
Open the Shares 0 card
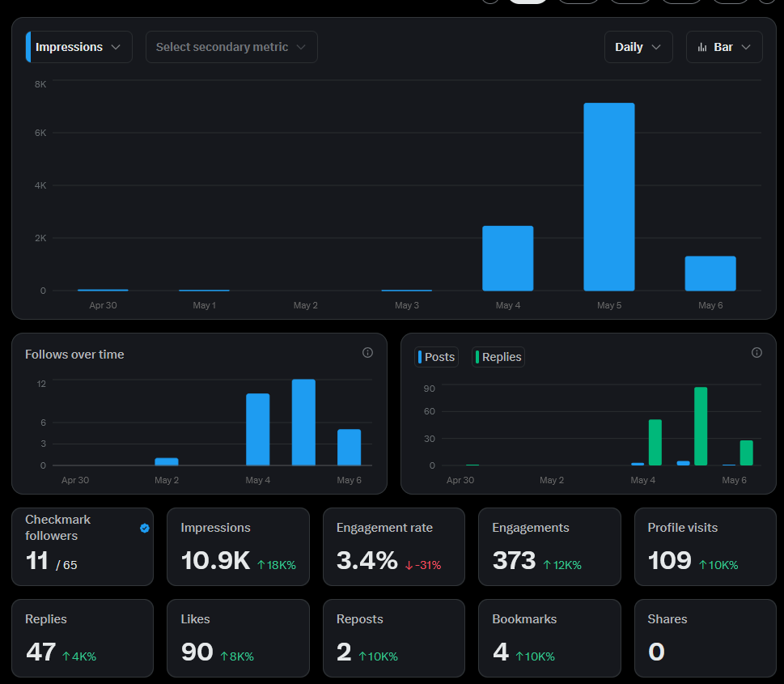click(705, 638)
